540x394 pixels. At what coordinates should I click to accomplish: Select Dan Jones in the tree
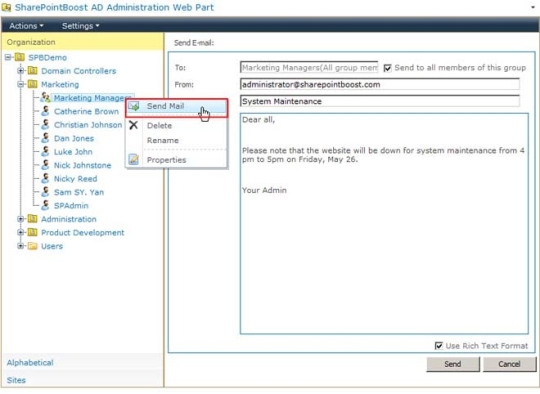(x=74, y=138)
